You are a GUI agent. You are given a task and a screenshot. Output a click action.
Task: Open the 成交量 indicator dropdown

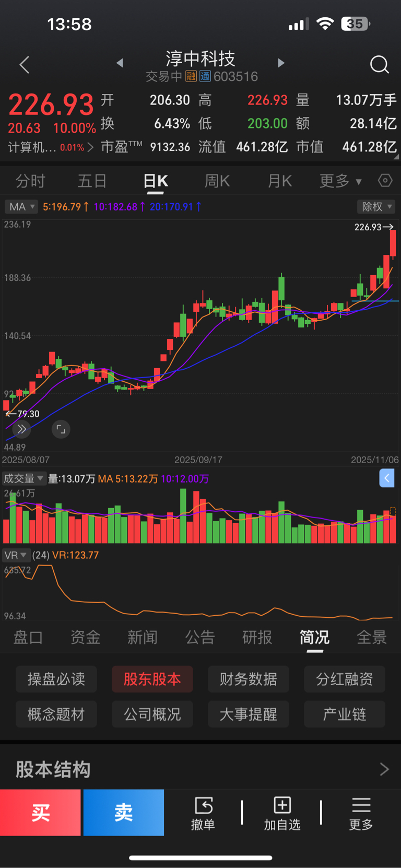coord(24,478)
